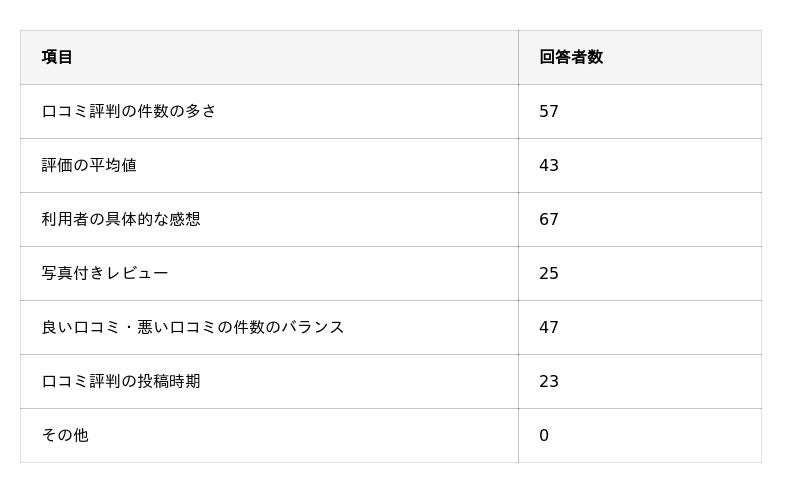Viewport: 800px width, 493px height.
Task: Click the value 47 cell
Action: pos(549,327)
